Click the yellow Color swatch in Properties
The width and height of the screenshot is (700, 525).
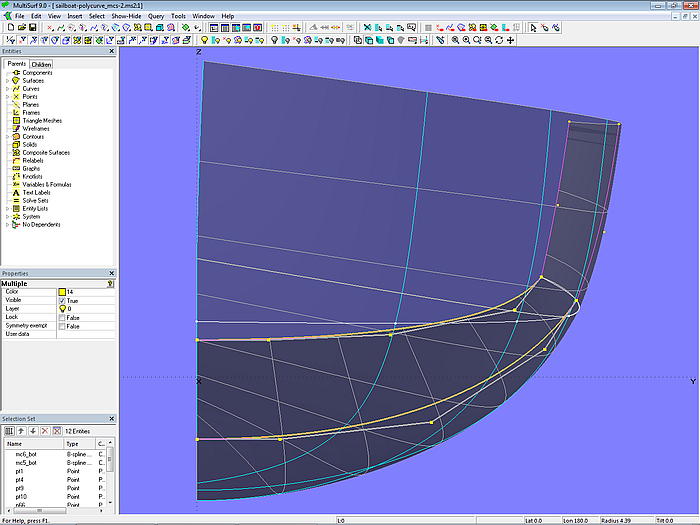[62, 291]
